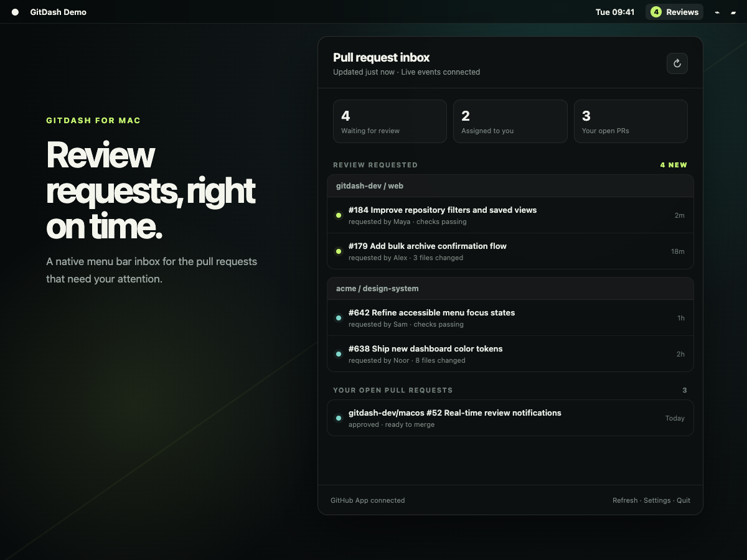Click the 18m timestamp on PR #179
The image size is (747, 560).
click(x=678, y=251)
